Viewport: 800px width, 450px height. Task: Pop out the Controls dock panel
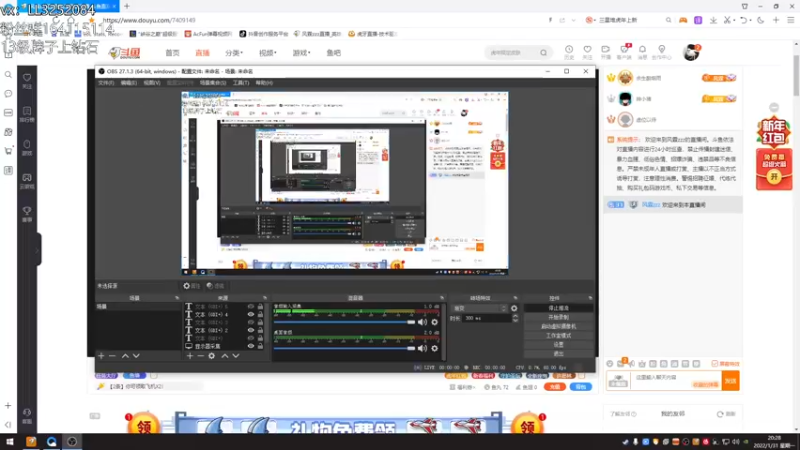tap(590, 298)
